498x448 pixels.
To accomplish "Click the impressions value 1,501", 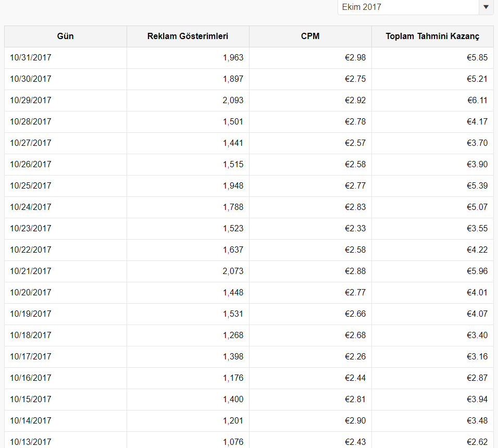I will [233, 121].
